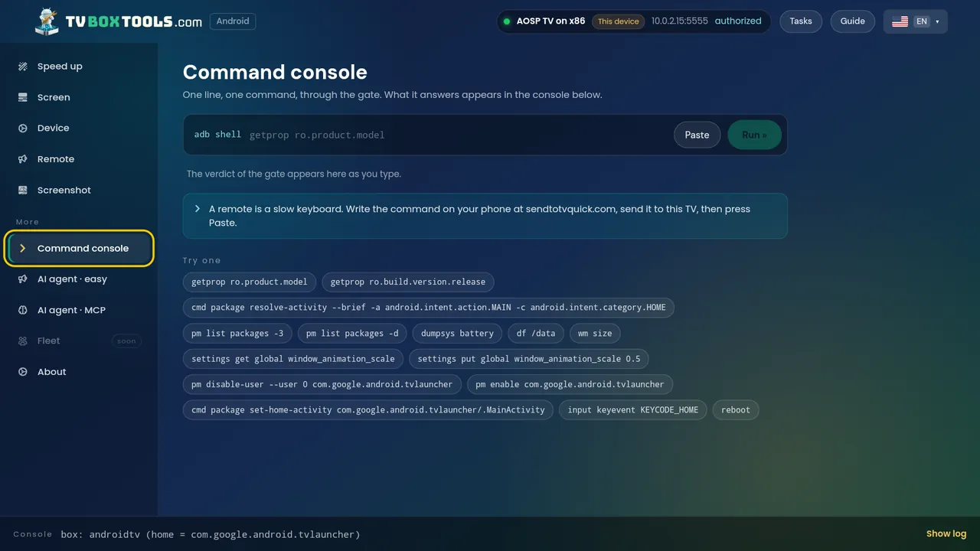Click the green device status dot

point(507,21)
